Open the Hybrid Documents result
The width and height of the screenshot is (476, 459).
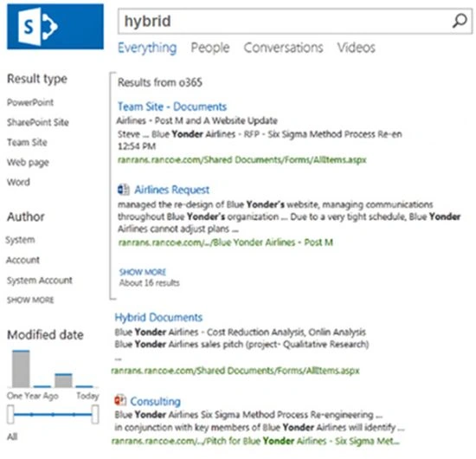(158, 318)
